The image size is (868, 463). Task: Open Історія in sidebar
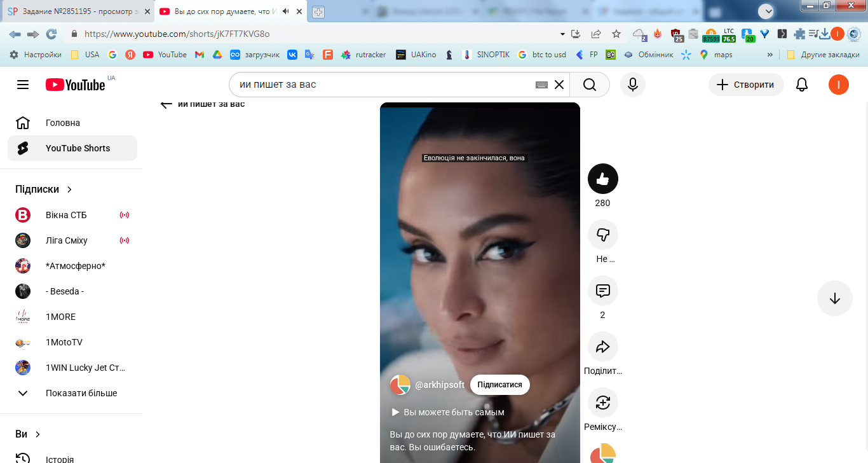pos(72,459)
